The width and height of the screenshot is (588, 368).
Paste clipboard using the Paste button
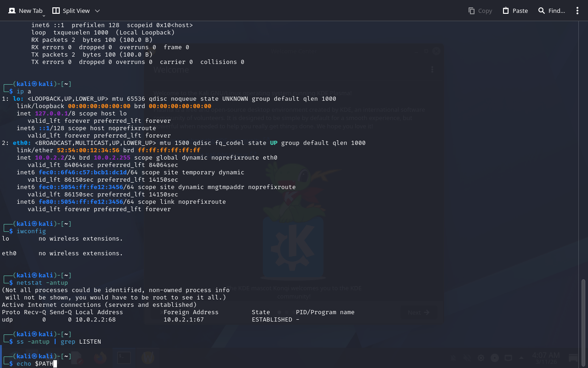click(515, 11)
